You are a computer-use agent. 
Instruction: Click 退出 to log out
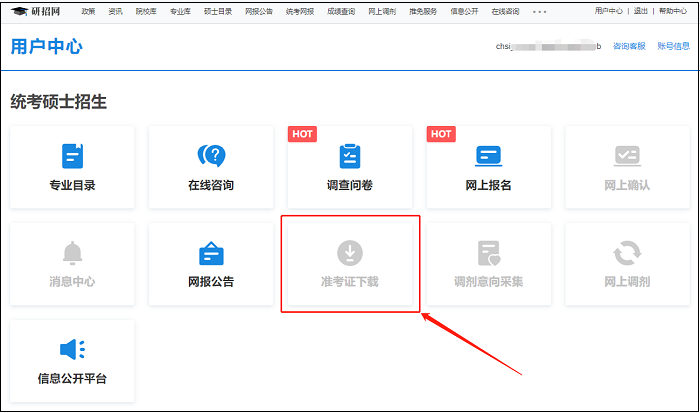click(641, 11)
